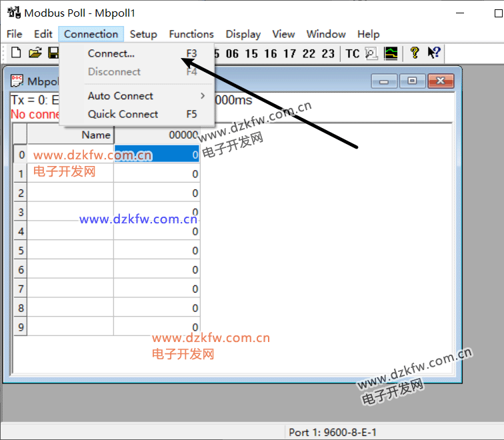Click the New document toolbar icon
The image size is (504, 440).
(x=16, y=53)
